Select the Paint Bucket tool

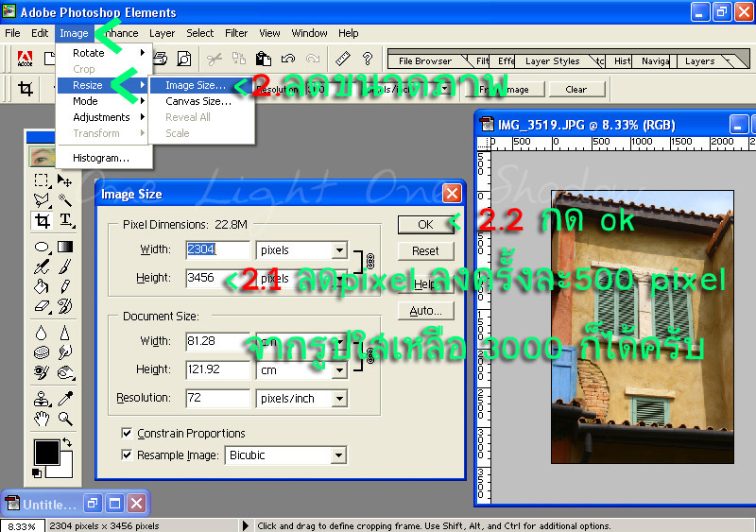42,286
